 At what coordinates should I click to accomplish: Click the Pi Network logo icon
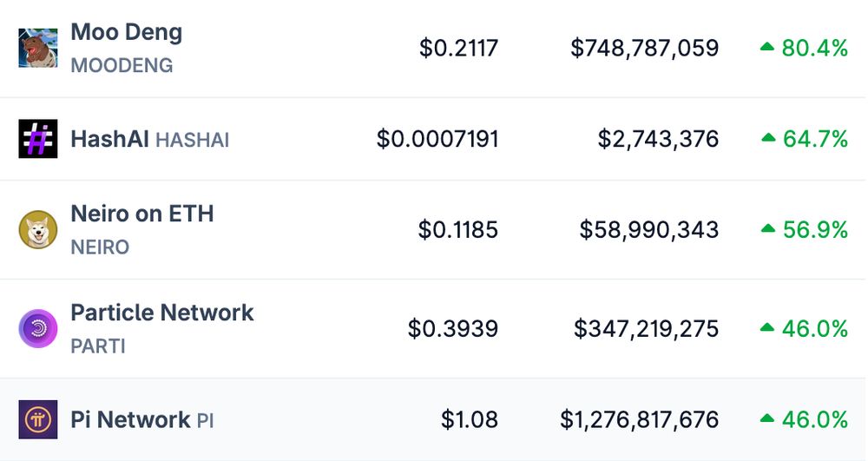(x=37, y=419)
